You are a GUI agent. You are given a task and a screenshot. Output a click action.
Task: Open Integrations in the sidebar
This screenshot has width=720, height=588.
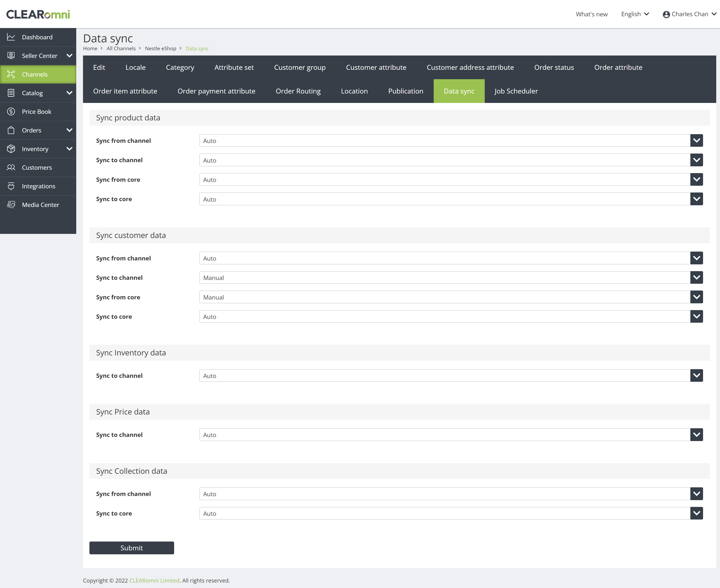pyautogui.click(x=38, y=186)
